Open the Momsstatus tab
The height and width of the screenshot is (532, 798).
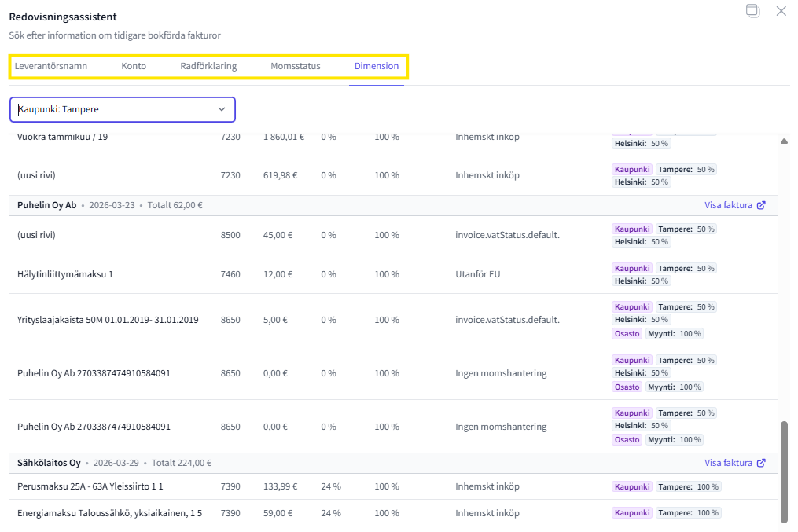click(296, 66)
